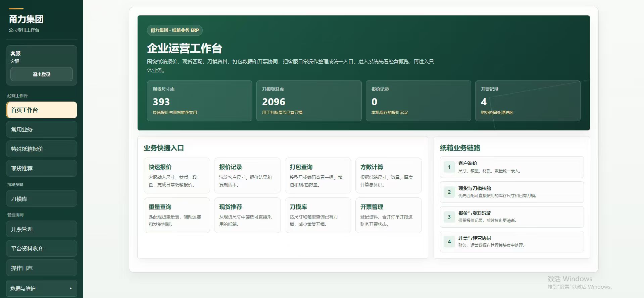
Task: Open 开票管理 in the sidebar
Action: pyautogui.click(x=42, y=229)
